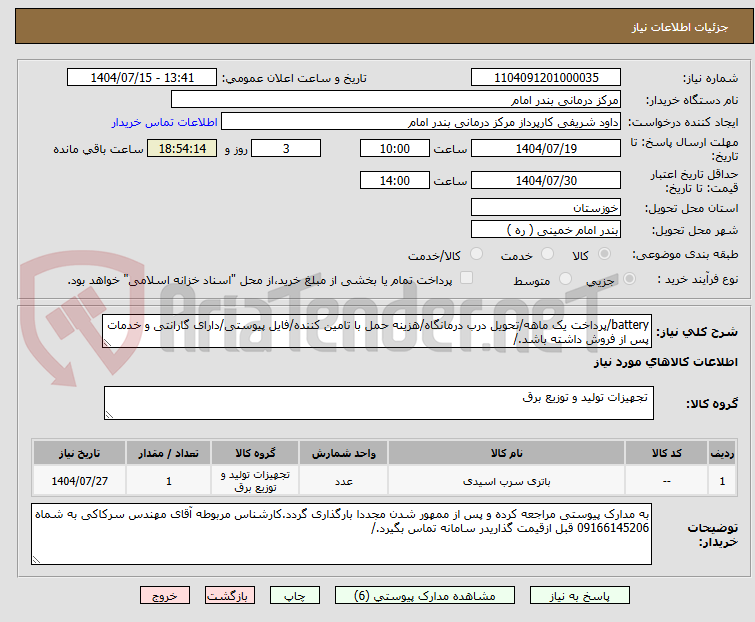The height and width of the screenshot is (622, 755).
Task: Select the کالا/خدمت radio button
Action: [x=476, y=254]
